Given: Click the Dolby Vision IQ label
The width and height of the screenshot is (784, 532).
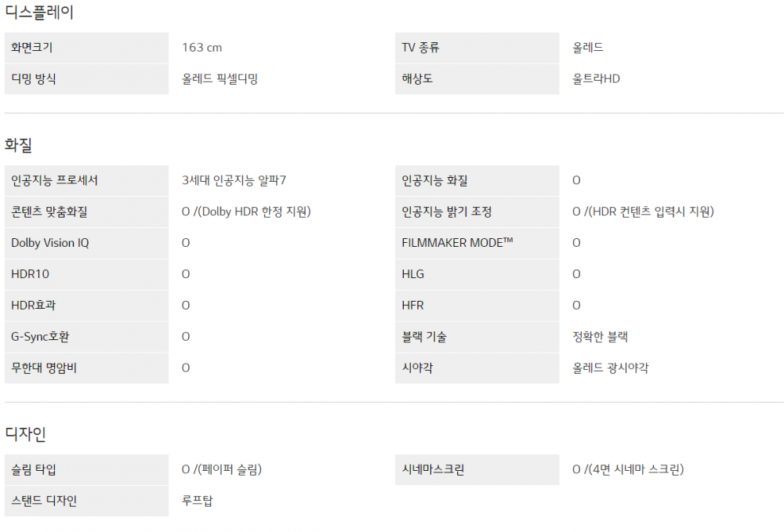Looking at the screenshot, I should point(50,243).
